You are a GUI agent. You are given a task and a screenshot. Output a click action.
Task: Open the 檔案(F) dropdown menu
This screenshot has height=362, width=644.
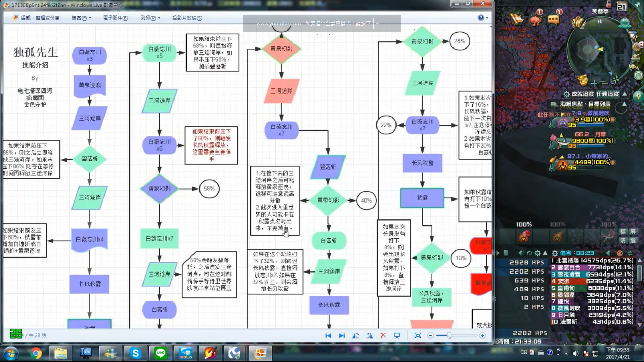pyautogui.click(x=81, y=18)
